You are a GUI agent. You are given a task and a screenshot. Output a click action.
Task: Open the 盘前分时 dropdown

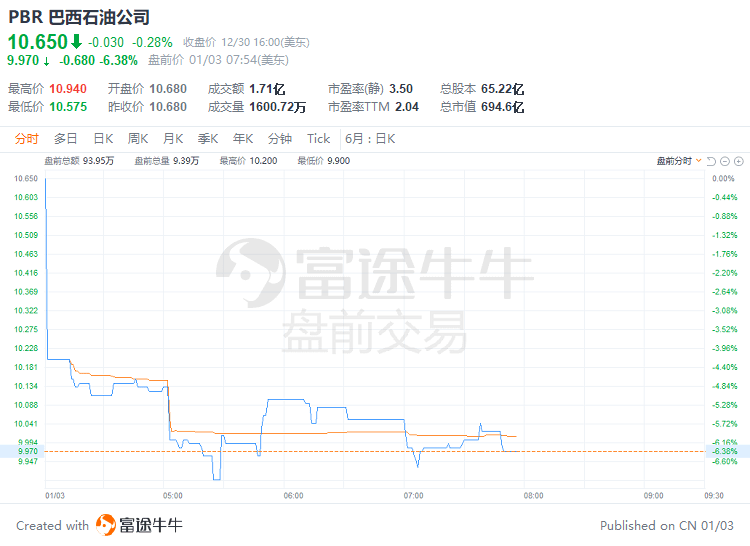tap(679, 161)
